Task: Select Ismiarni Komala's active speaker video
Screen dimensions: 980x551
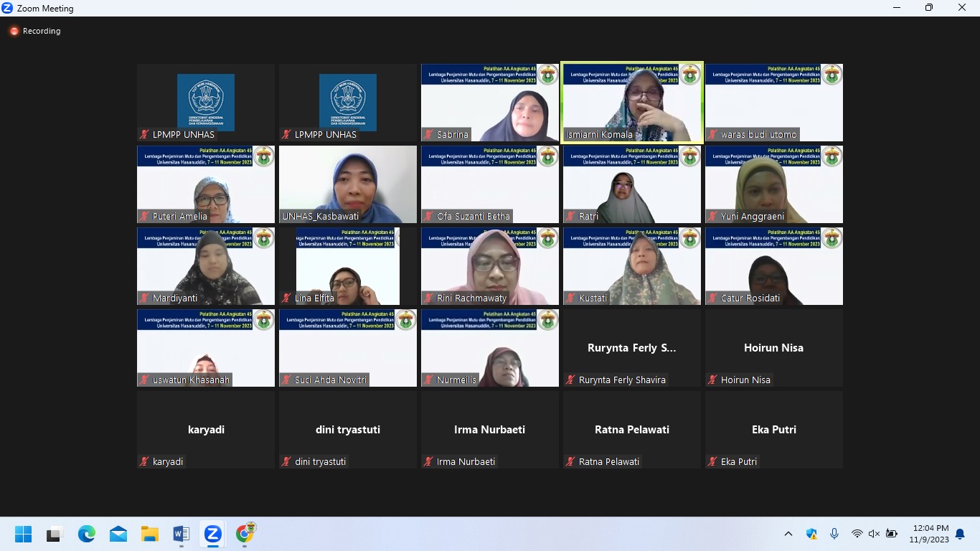Action: [631, 100]
